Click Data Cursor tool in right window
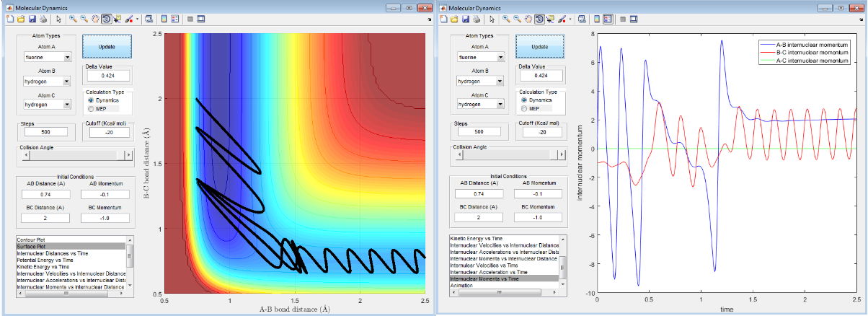This screenshot has width=868, height=316. pos(549,19)
